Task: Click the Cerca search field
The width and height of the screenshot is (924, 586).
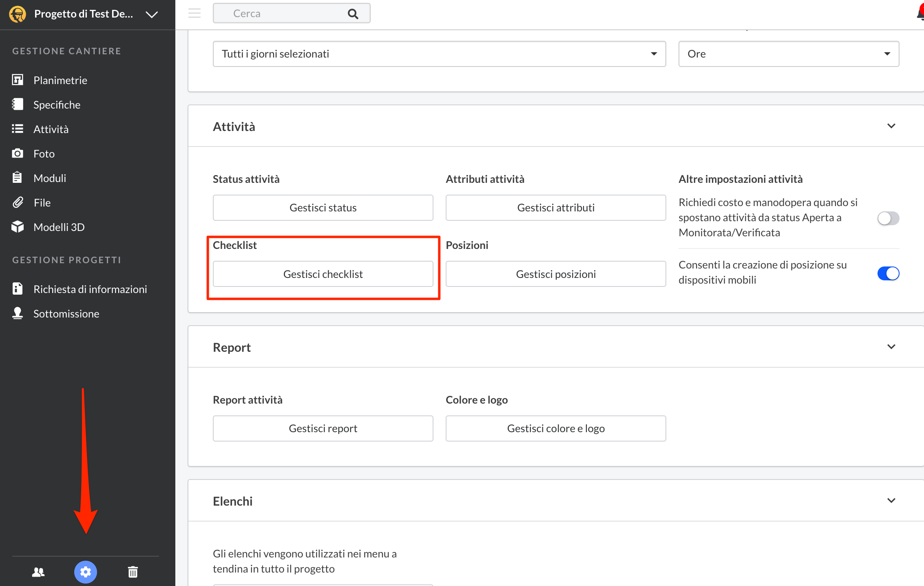Action: click(x=292, y=13)
